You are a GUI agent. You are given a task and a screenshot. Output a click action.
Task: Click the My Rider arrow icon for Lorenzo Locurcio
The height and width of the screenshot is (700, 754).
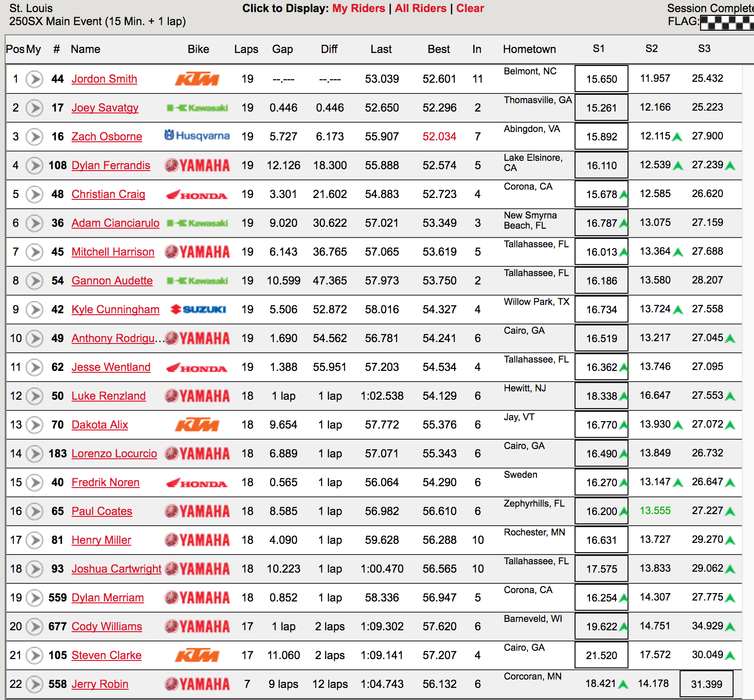click(x=34, y=454)
